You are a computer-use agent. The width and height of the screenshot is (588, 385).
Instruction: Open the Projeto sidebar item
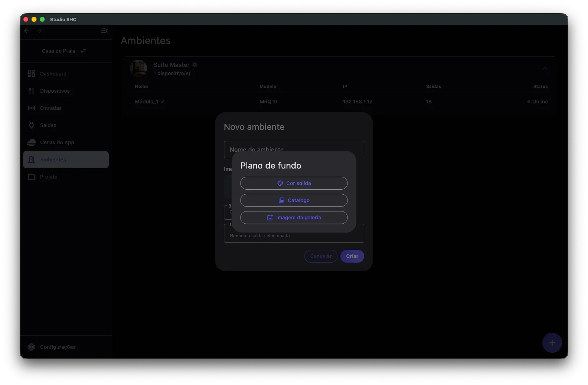pos(66,177)
